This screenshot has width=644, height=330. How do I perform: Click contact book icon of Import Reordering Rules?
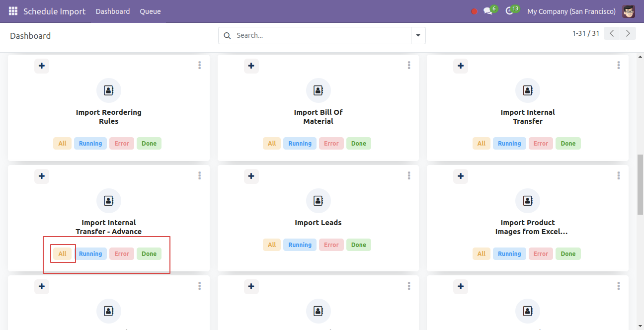109,90
